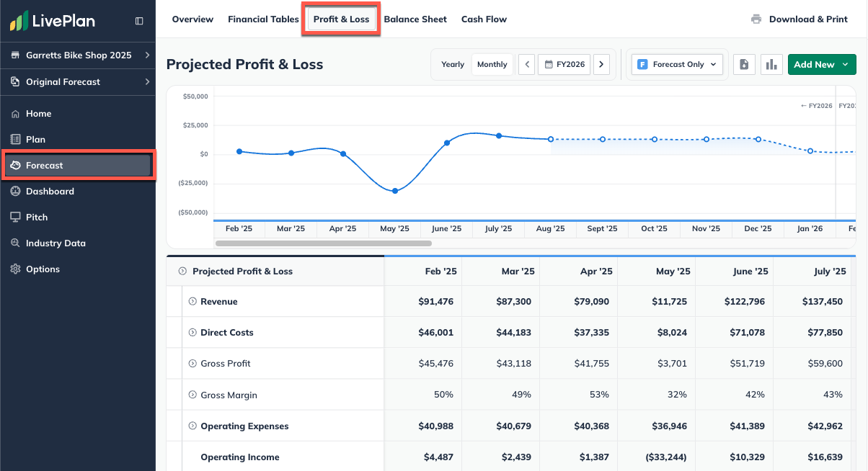
Task: Go to next fiscal year with forward arrow
Action: (601, 64)
